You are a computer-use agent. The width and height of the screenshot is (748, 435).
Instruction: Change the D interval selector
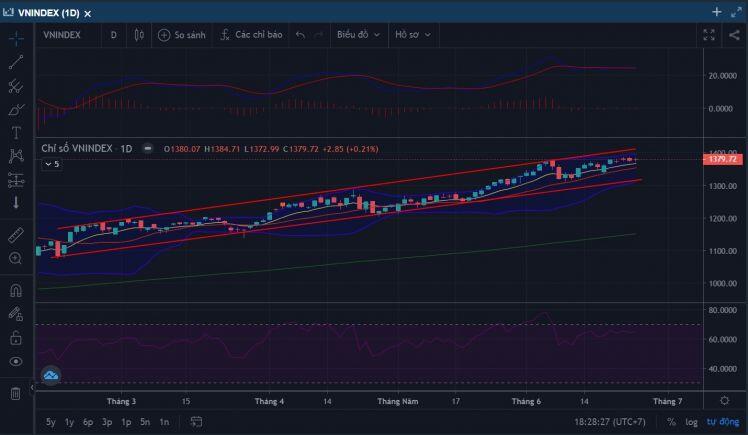[x=114, y=35]
